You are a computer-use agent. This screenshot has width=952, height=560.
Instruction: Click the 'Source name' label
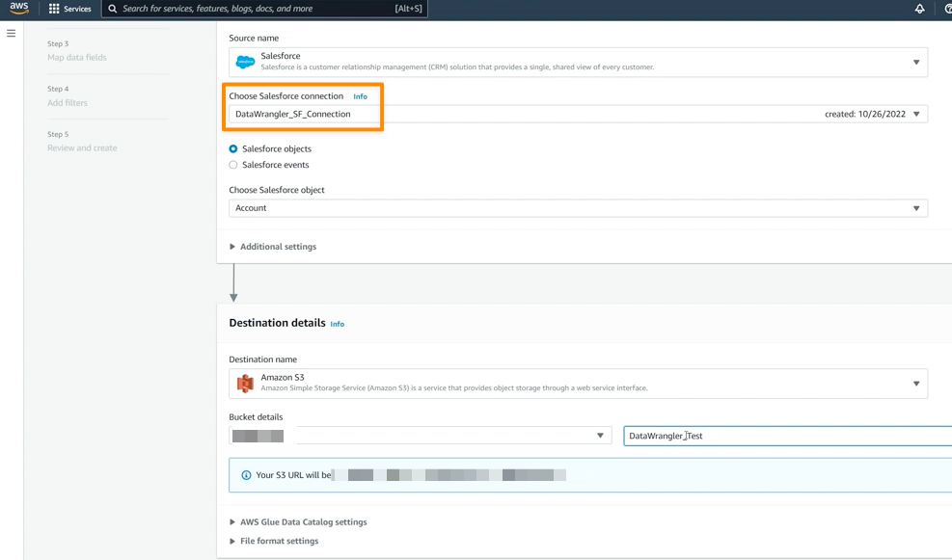[x=254, y=38]
